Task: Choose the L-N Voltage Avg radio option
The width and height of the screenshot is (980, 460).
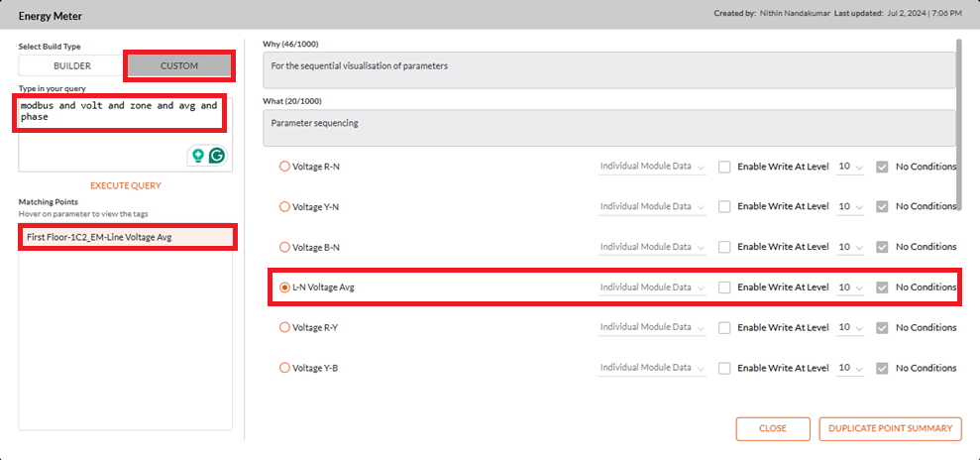Action: [284, 287]
